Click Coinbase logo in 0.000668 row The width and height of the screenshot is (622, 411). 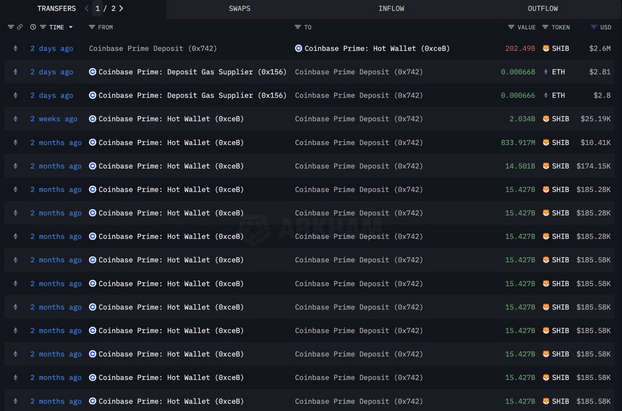[92, 72]
